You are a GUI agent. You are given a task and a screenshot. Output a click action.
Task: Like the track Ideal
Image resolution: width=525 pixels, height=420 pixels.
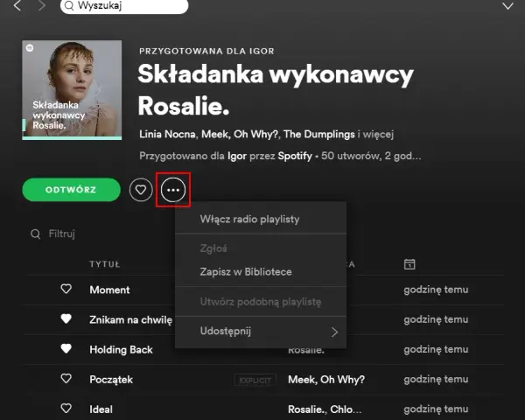coord(66,409)
